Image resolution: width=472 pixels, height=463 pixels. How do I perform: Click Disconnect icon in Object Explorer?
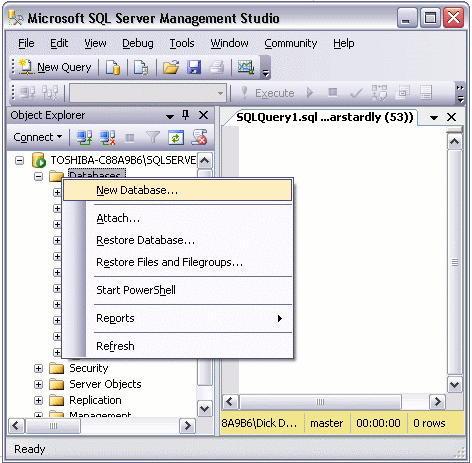[107, 137]
